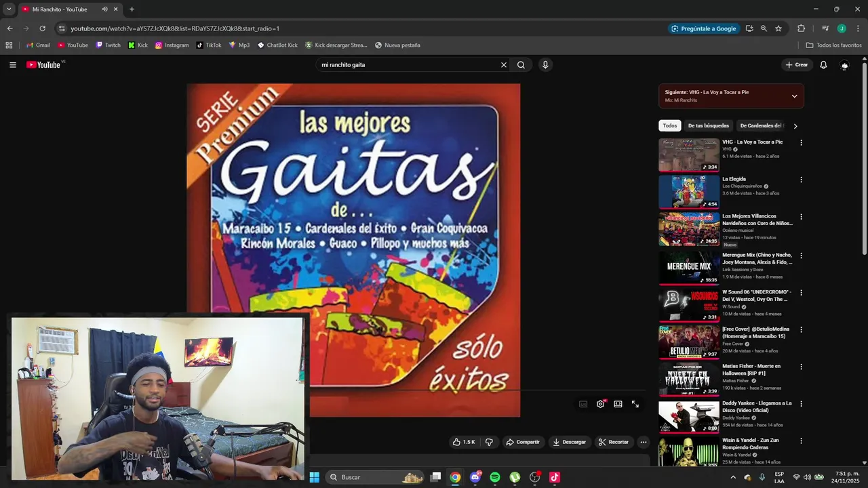Image resolution: width=868 pixels, height=488 pixels.
Task: Open options for La Elegida video
Action: pos(801,180)
